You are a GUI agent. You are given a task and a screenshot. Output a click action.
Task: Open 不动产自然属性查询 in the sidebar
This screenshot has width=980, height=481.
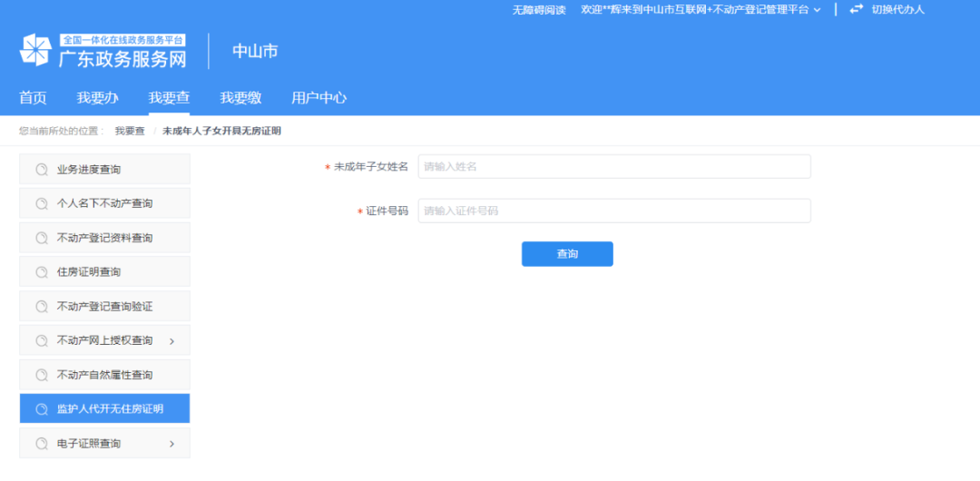[105, 375]
